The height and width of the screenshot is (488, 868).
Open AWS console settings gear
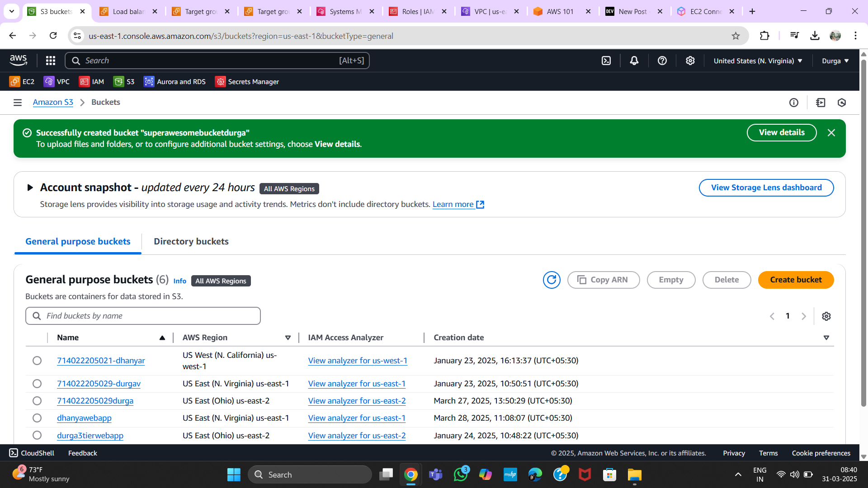click(x=690, y=61)
